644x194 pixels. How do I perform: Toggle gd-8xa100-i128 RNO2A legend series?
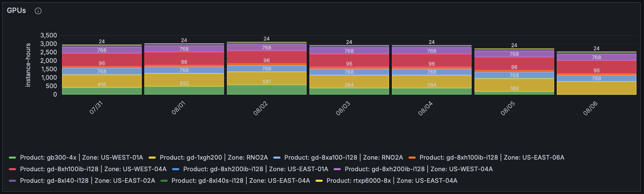343,158
